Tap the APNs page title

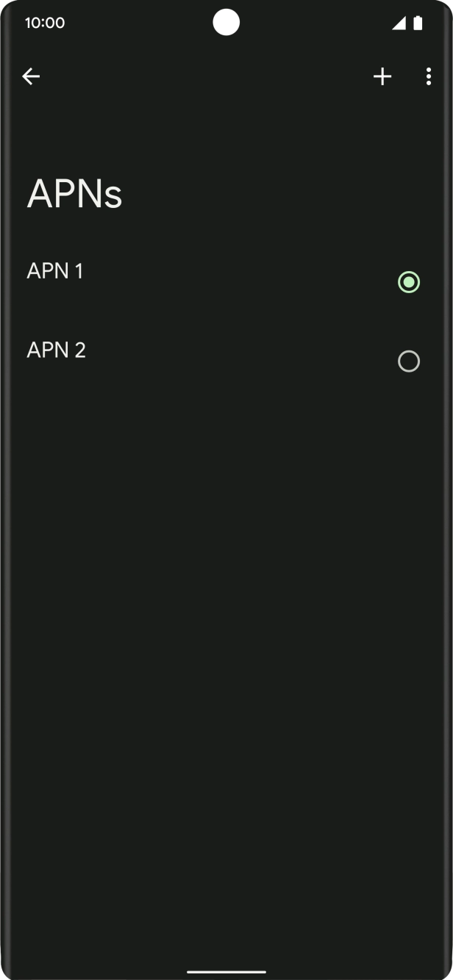[x=74, y=194]
